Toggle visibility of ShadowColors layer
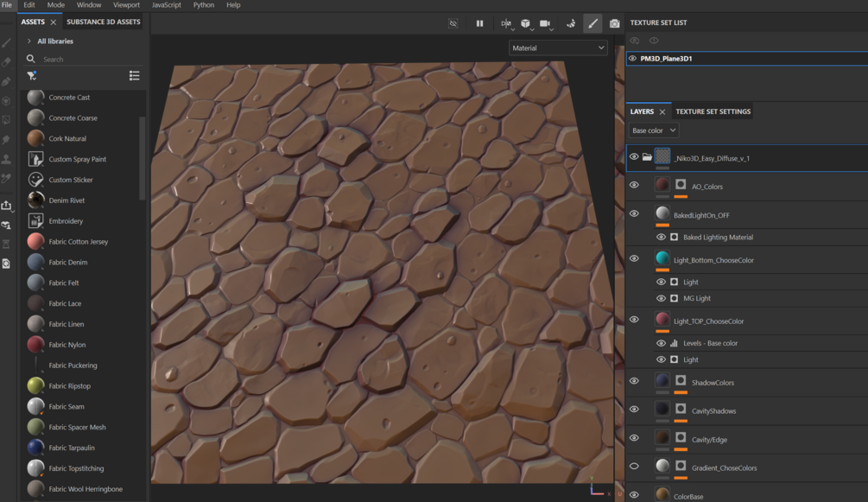868x502 pixels. pos(634,381)
